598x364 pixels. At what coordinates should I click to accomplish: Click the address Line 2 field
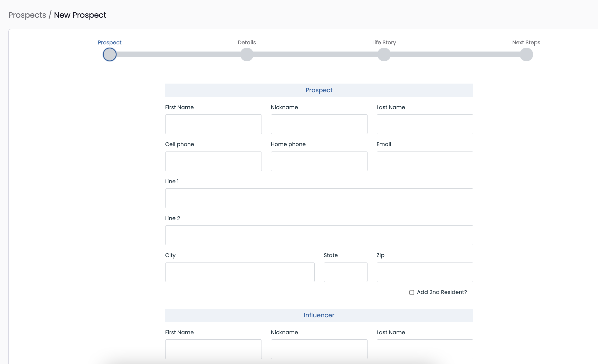[319, 235]
